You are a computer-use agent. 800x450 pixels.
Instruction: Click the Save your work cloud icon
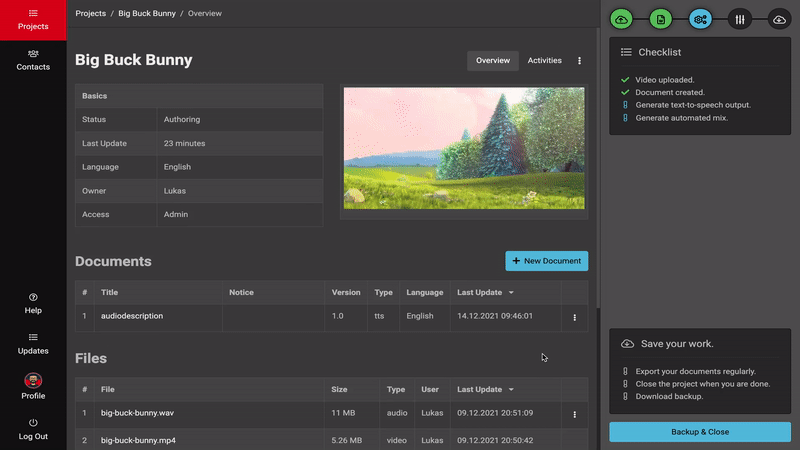628,344
